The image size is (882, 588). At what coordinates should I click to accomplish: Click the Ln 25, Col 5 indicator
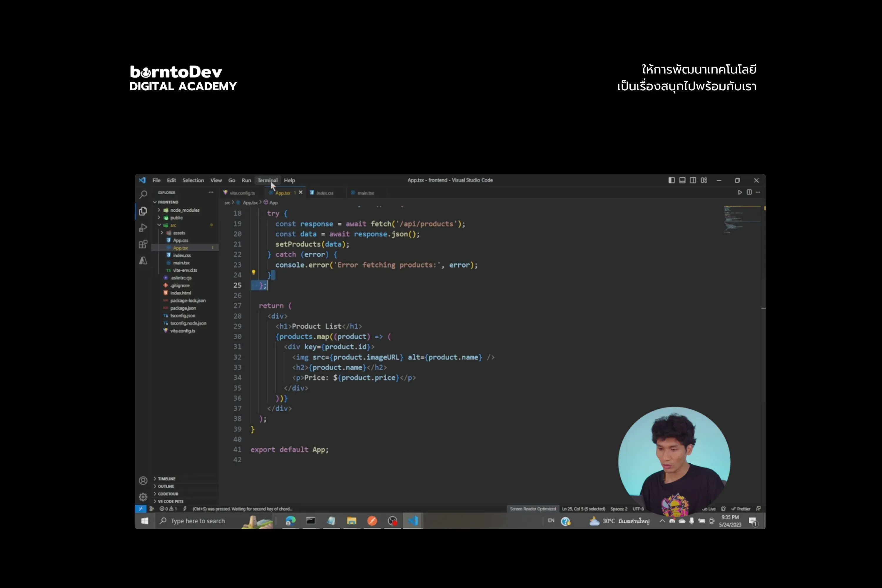pyautogui.click(x=584, y=509)
